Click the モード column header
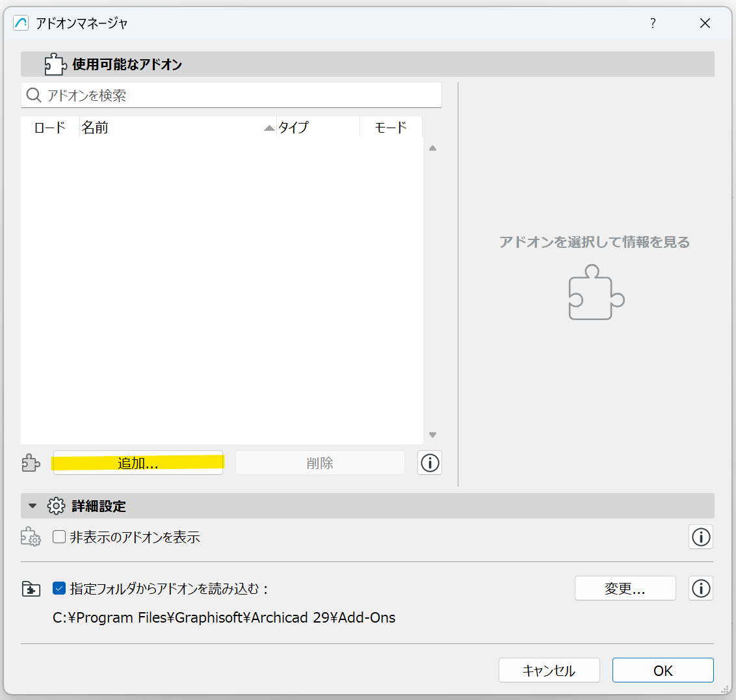 pos(391,128)
